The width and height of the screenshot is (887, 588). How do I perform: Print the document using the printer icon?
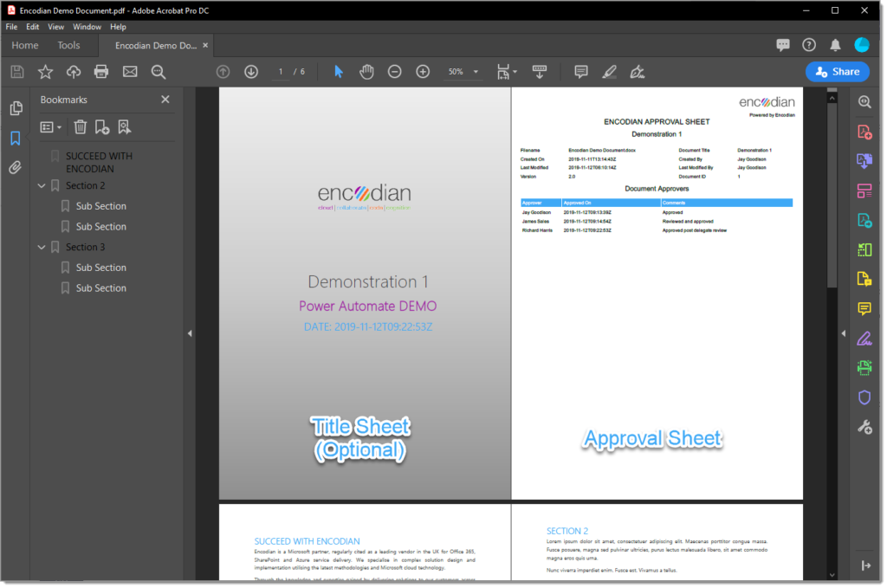click(x=101, y=72)
